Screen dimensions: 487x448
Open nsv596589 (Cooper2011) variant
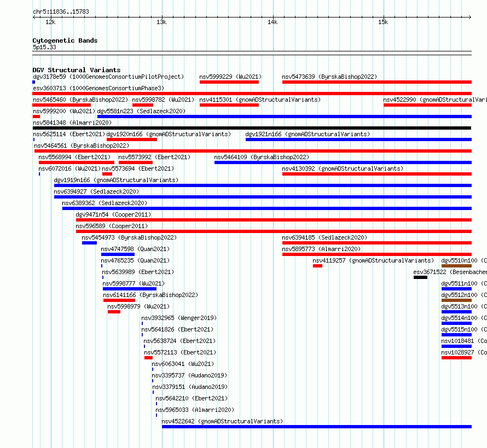tap(112, 226)
